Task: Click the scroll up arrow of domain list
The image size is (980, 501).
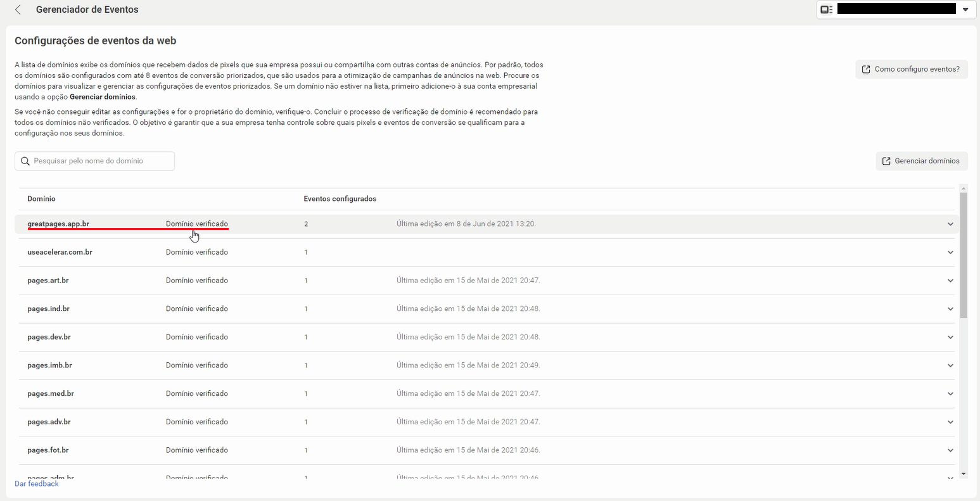Action: tap(964, 188)
